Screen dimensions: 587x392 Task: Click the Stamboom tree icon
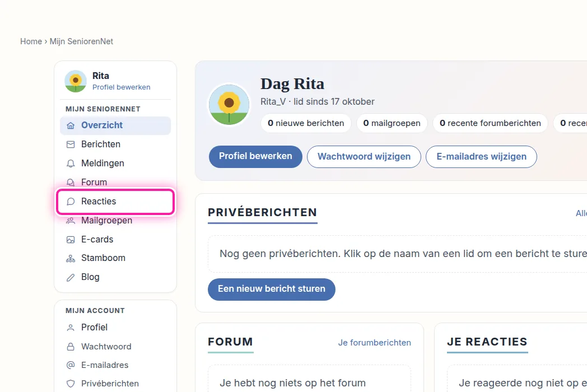71,258
